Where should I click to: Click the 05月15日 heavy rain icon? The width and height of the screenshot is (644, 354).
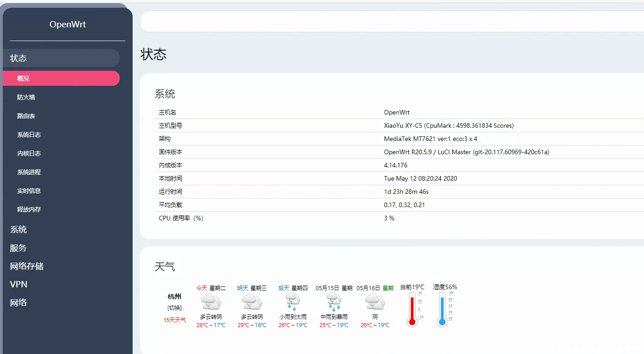334,302
